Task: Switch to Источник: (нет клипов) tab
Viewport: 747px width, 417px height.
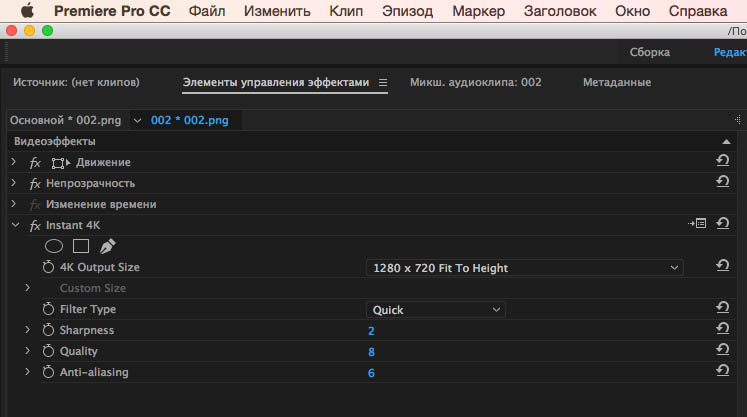Action: (x=76, y=82)
